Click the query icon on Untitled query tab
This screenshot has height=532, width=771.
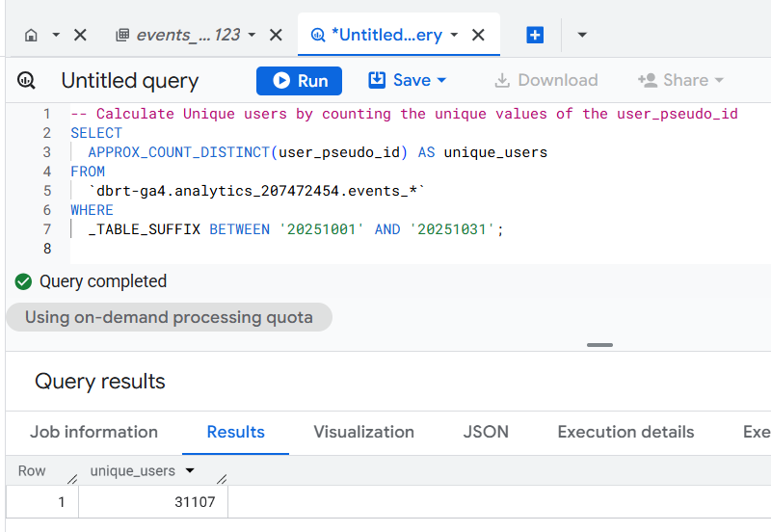pyautogui.click(x=318, y=36)
